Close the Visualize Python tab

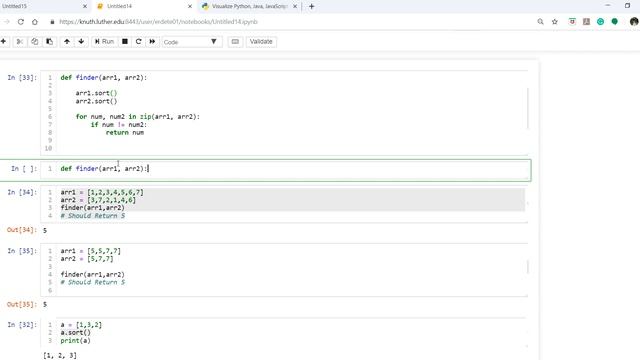coord(295,7)
